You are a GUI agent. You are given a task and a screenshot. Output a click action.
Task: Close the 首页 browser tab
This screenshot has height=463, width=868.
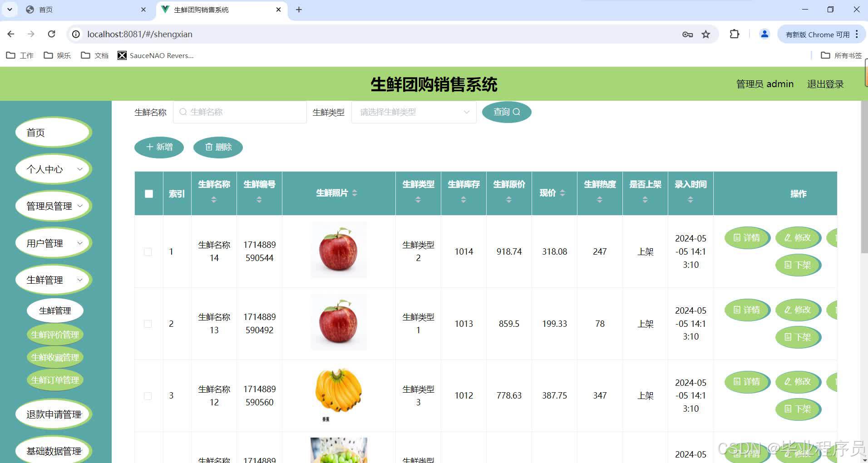[x=143, y=10]
